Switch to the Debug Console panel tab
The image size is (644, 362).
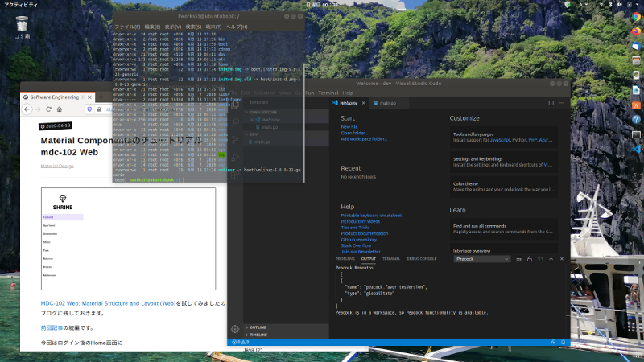[421, 259]
